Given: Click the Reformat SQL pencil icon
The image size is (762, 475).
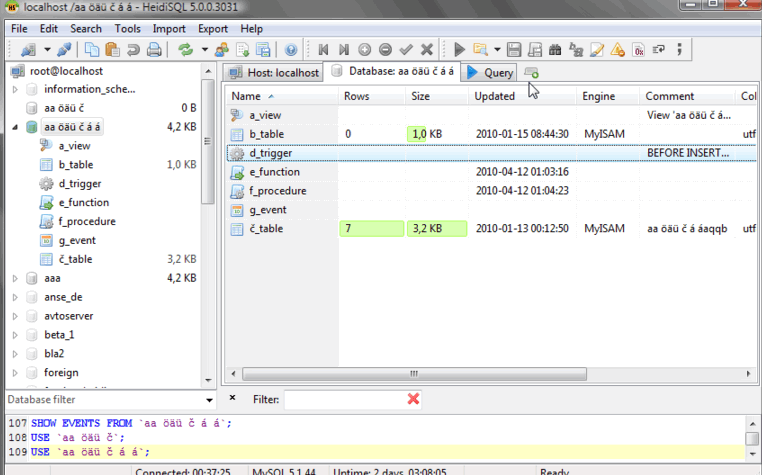Looking at the screenshot, I should point(597,50).
